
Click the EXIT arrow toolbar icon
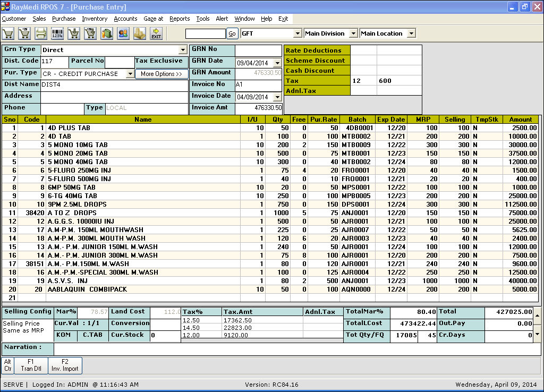[156, 33]
